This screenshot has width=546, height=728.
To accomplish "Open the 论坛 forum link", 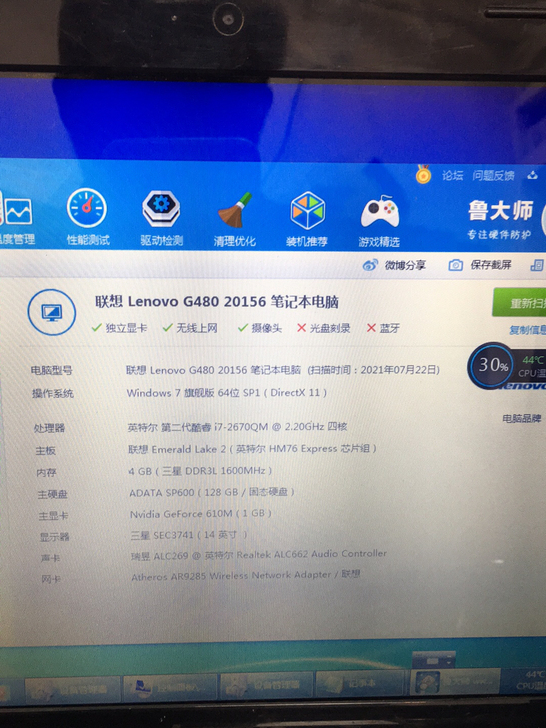I will [x=452, y=176].
